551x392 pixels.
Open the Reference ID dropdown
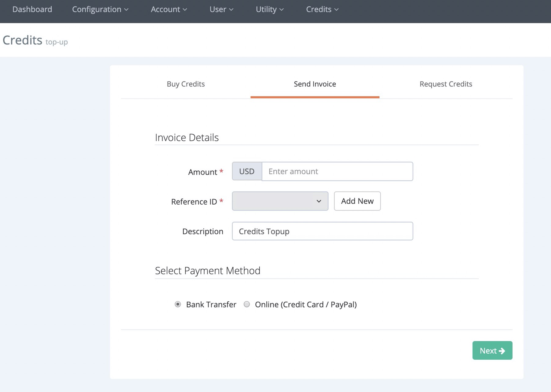pyautogui.click(x=280, y=201)
